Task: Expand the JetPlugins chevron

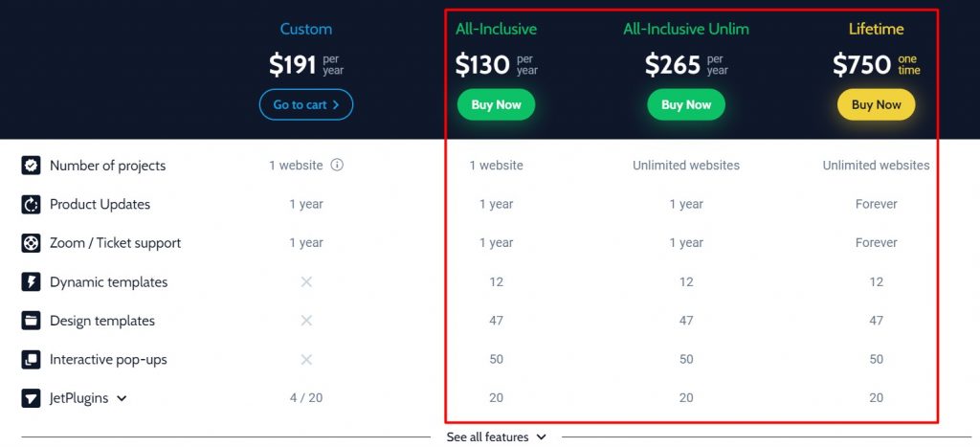Action: click(x=122, y=398)
